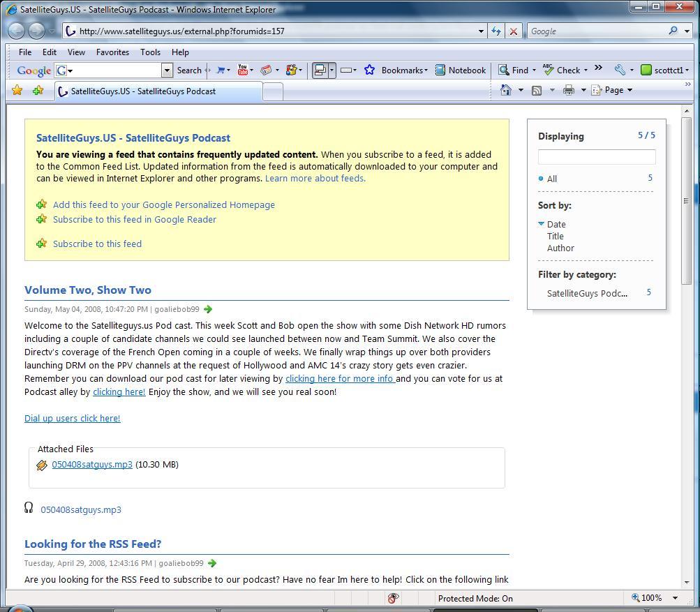Click the news ticket icon on Google Toolbar
This screenshot has width=700, height=612.
point(266,70)
